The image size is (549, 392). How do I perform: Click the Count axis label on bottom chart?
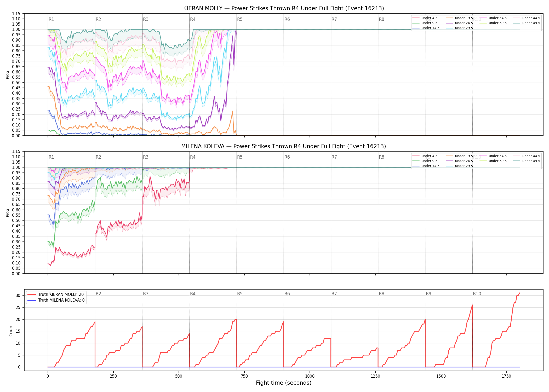[11, 330]
